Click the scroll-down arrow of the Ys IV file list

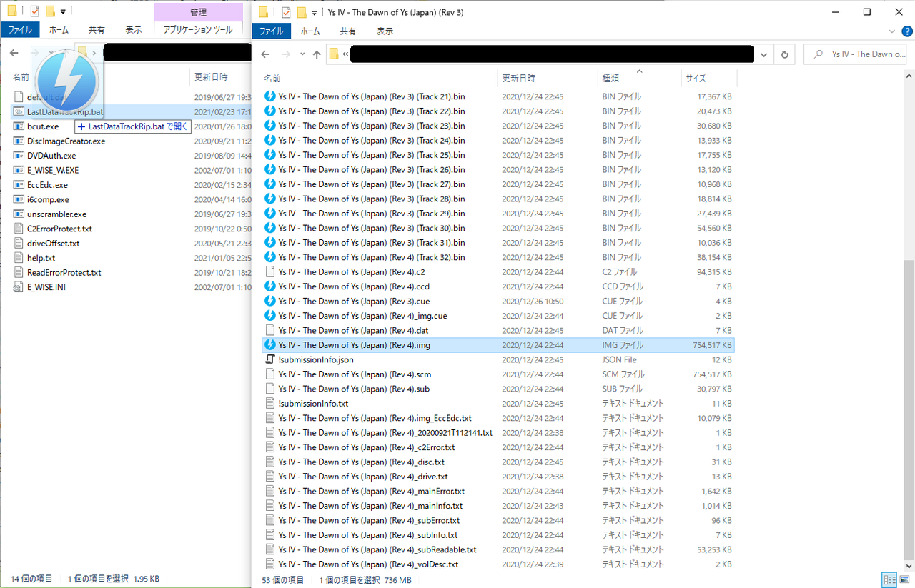coord(909,565)
